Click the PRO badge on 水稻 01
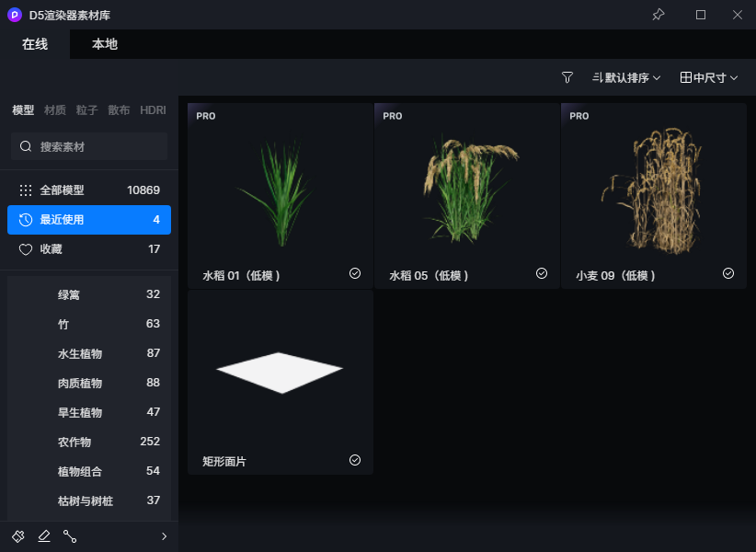Viewport: 756px width, 552px height. (x=206, y=116)
